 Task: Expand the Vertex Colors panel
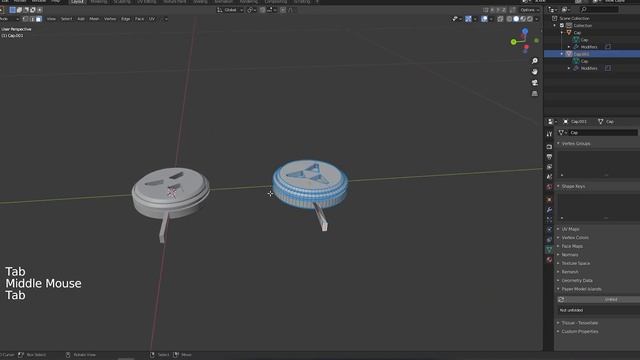pos(575,238)
